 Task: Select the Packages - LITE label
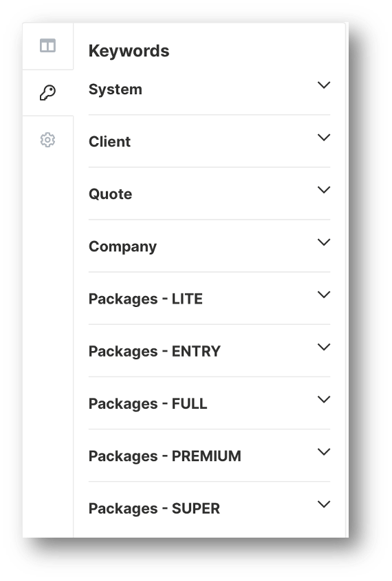(146, 299)
